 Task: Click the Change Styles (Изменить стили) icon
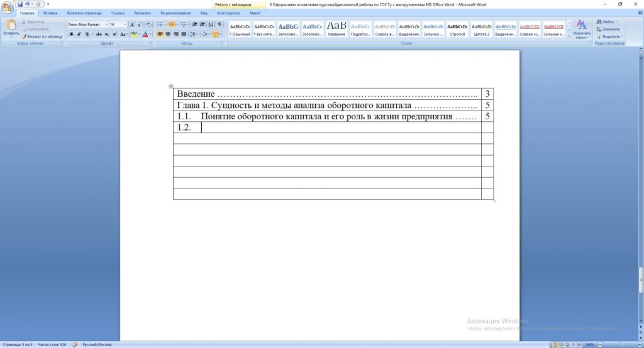[582, 28]
